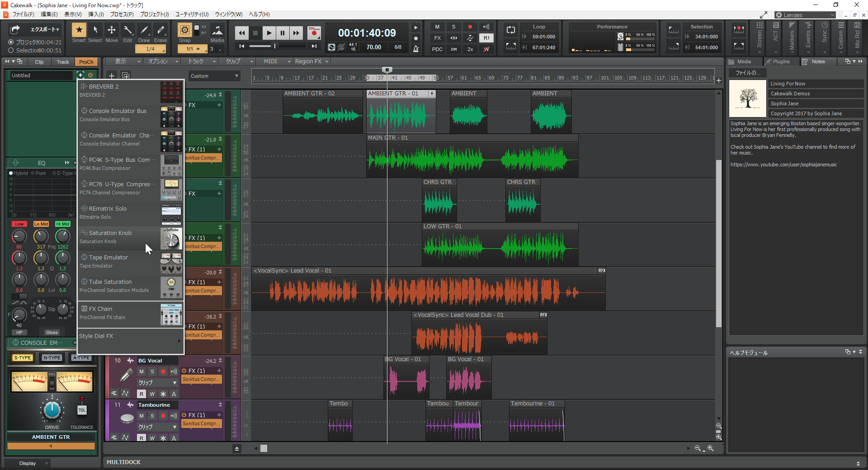The image size is (868, 470).
Task: Select the project time radio button
Action: point(11,42)
